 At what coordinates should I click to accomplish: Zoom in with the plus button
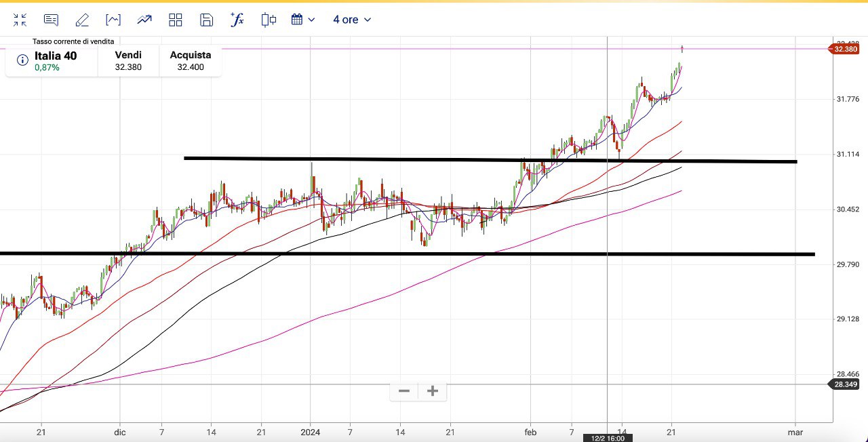pyautogui.click(x=433, y=391)
